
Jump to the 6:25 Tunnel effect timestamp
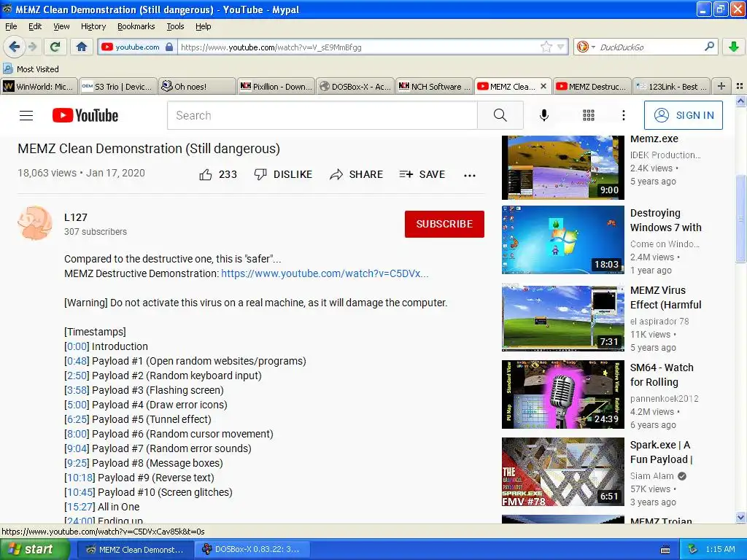[77, 419]
